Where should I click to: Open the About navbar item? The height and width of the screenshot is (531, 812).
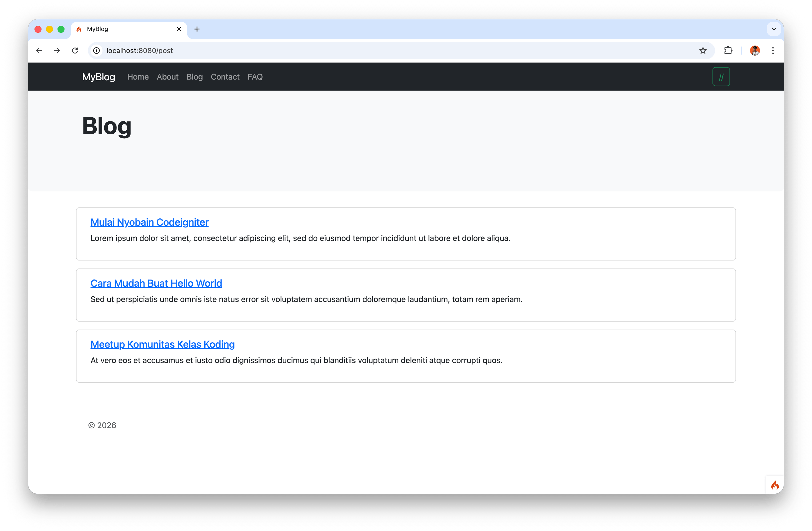pyautogui.click(x=167, y=77)
